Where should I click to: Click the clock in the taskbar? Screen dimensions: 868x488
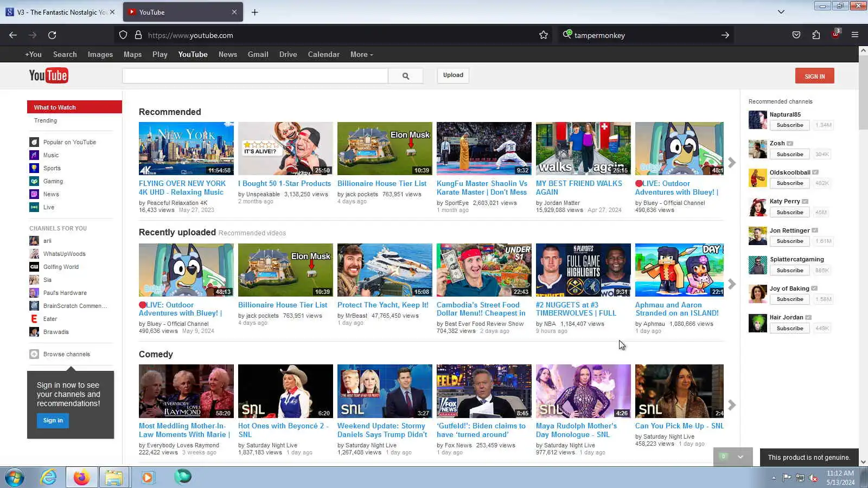(x=840, y=478)
